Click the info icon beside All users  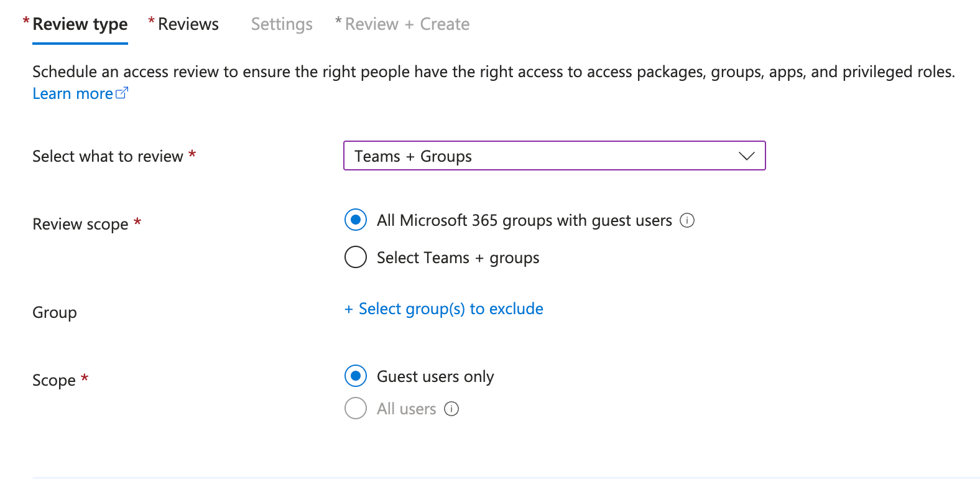pos(451,409)
